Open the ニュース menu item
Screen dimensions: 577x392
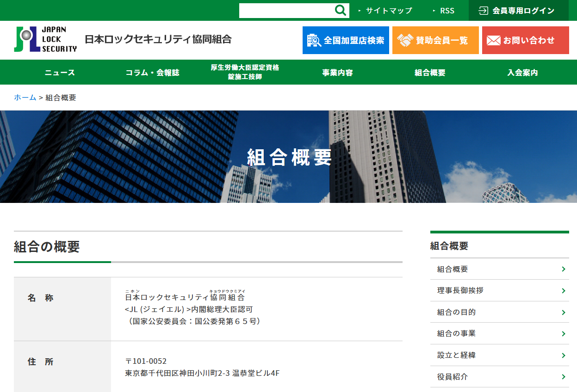tap(58, 72)
